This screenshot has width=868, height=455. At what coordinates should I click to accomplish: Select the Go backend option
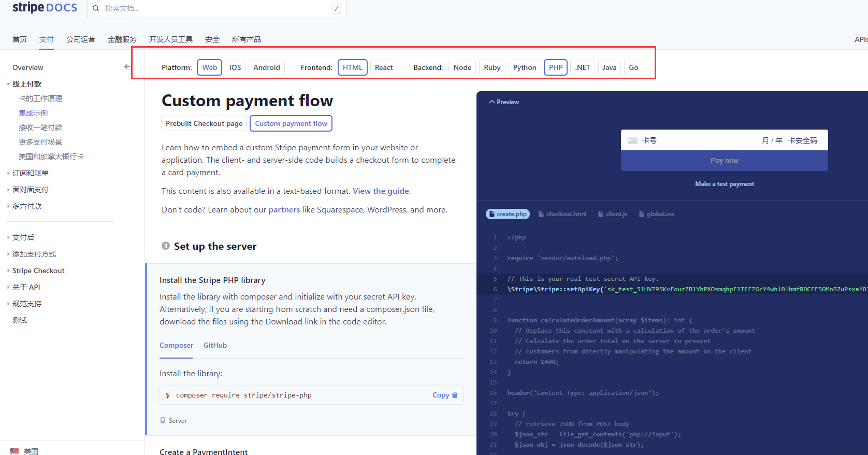tap(633, 67)
